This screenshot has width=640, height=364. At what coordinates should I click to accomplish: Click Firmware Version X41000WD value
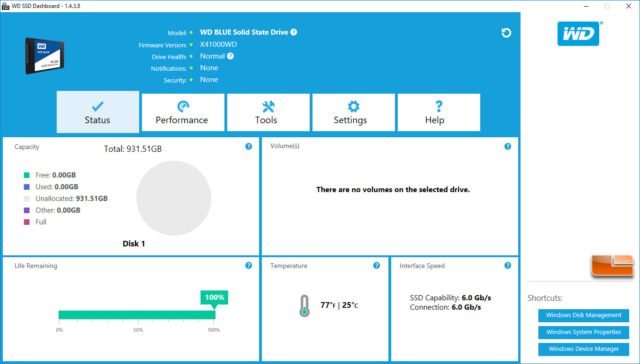[x=218, y=45]
